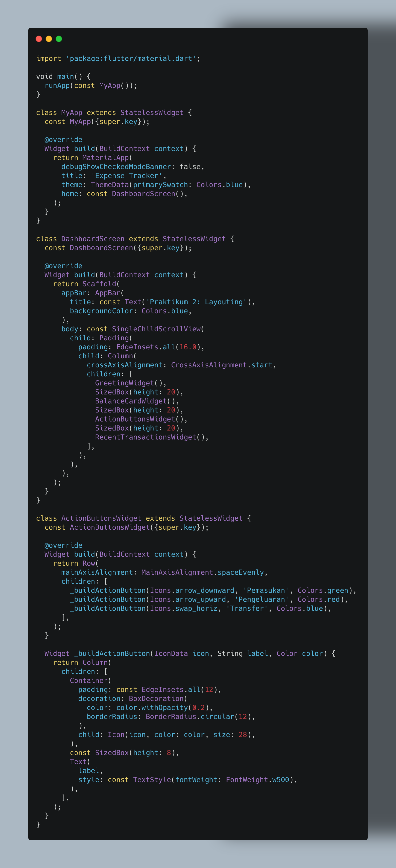Click 'home: const DashboardScreen(),' line
This screenshot has height=868, width=396.
click(x=124, y=194)
